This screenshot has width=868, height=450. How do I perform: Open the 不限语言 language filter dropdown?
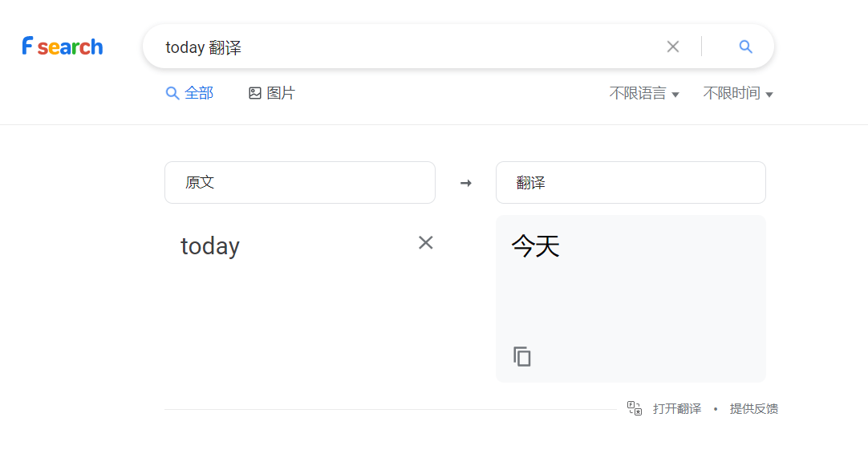644,93
